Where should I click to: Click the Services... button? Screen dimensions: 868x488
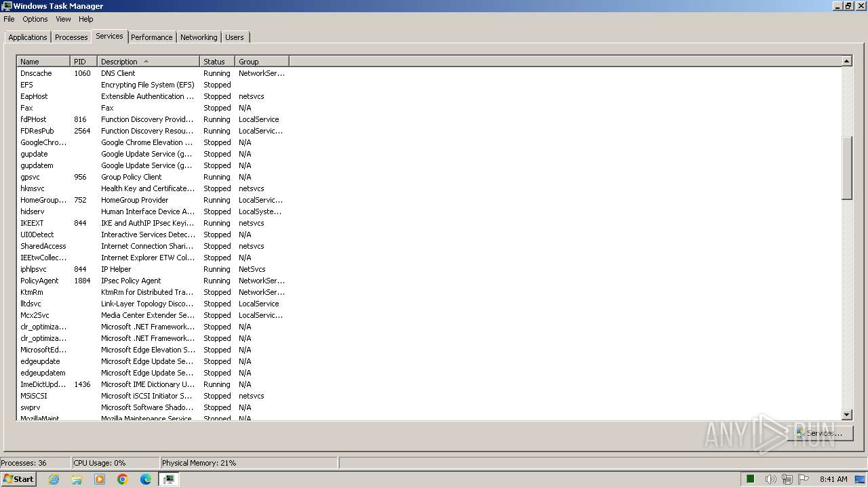(819, 432)
